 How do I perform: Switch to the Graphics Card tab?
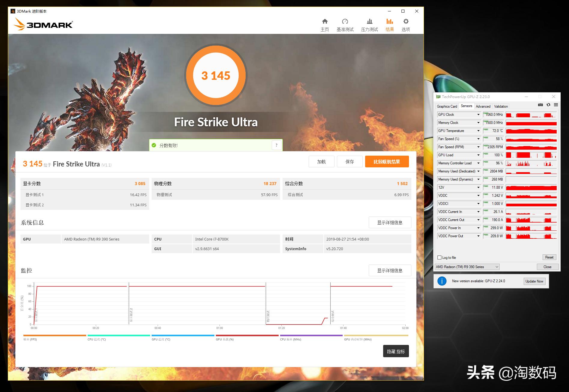tap(446, 106)
